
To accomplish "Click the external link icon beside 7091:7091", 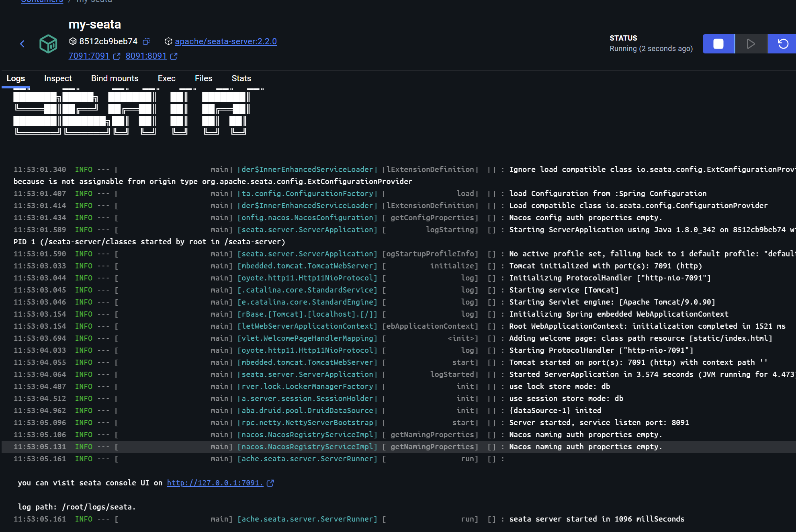I will pos(117,56).
